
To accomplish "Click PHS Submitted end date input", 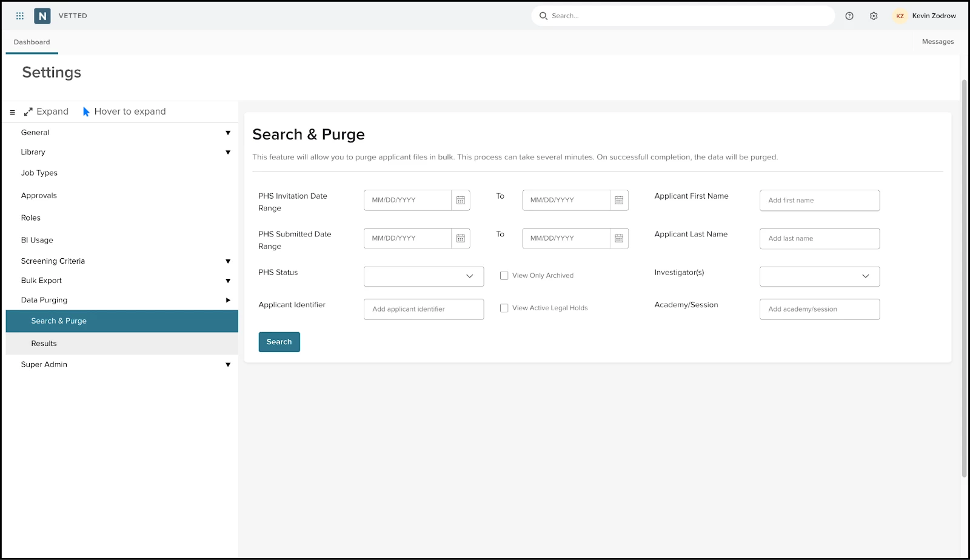I will click(x=566, y=238).
